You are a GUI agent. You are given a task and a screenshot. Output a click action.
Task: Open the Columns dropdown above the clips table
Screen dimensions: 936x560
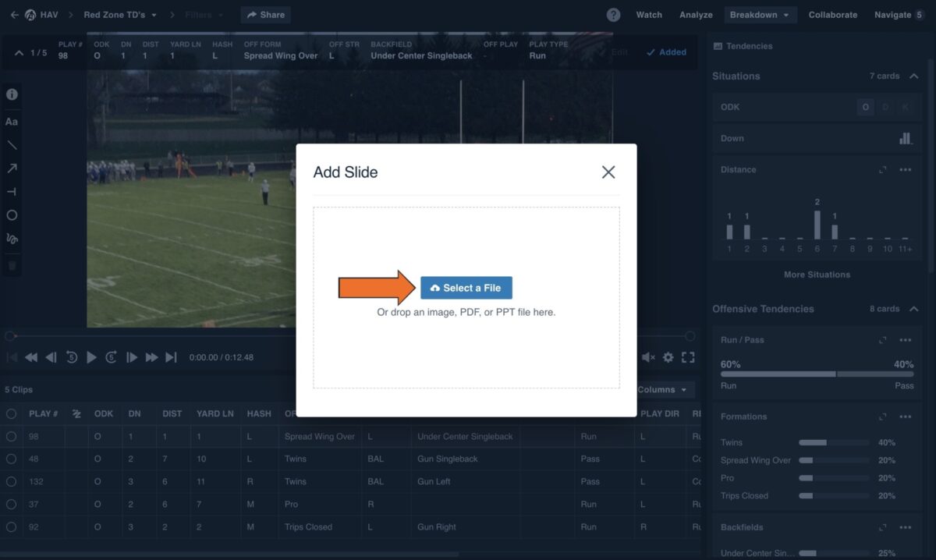[x=664, y=389]
